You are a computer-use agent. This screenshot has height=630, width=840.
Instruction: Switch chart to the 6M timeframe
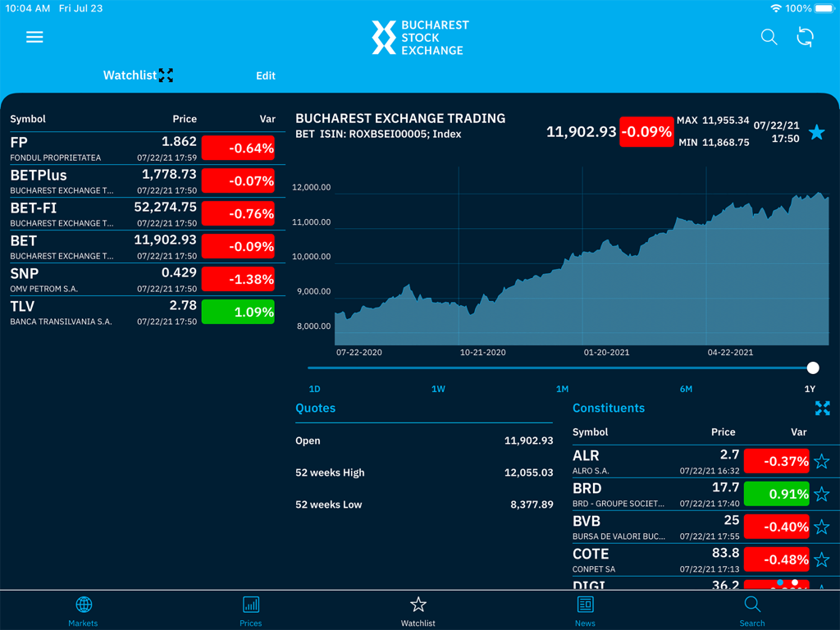tap(686, 389)
